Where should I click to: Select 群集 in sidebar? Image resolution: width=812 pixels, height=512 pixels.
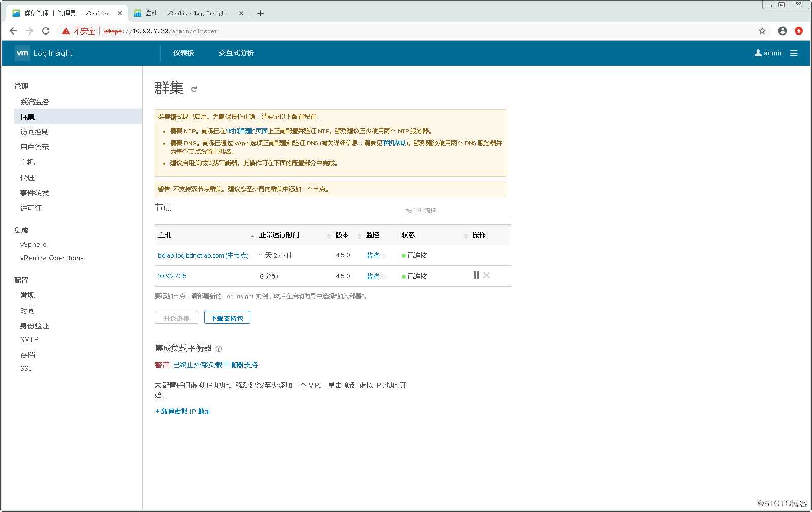pos(78,116)
